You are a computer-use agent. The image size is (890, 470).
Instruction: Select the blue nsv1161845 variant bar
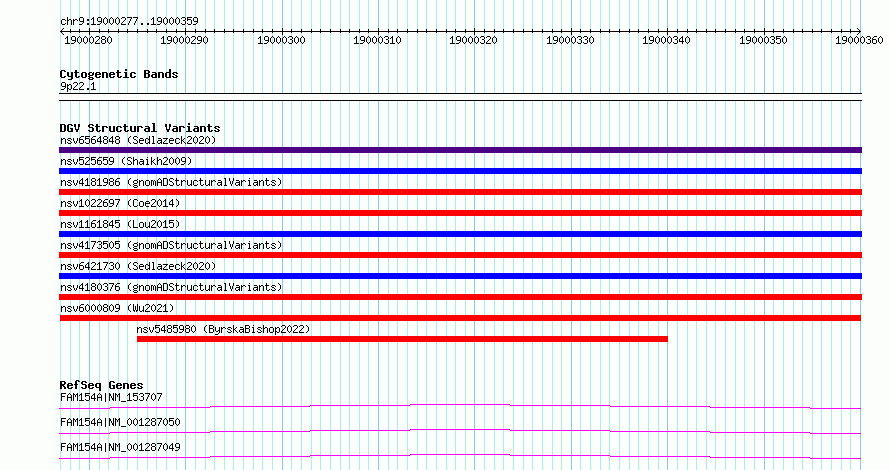(460, 234)
